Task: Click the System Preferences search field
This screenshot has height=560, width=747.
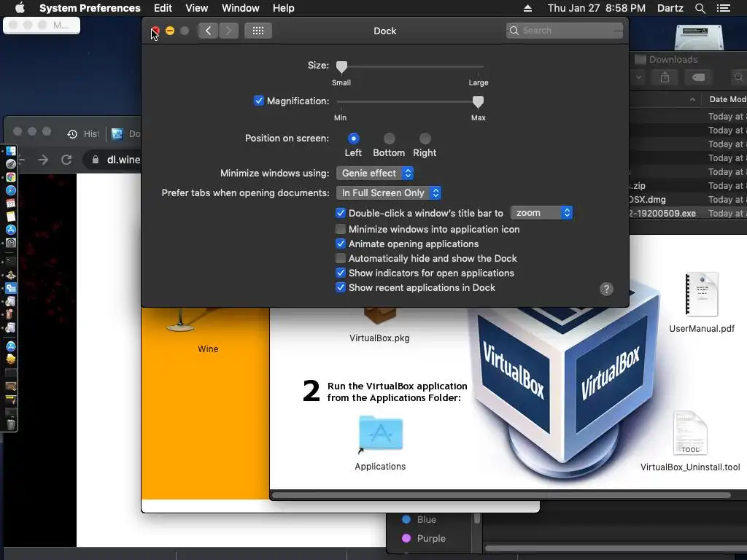Action: [x=565, y=31]
